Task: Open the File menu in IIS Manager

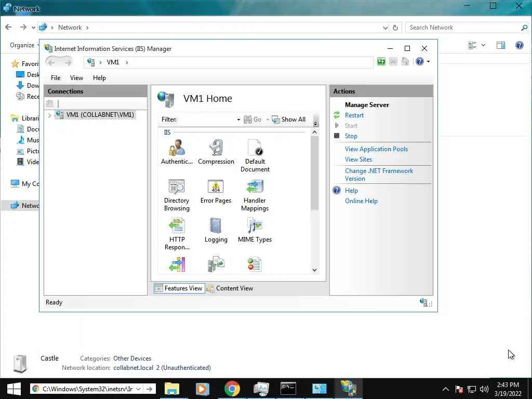Action: pos(56,78)
